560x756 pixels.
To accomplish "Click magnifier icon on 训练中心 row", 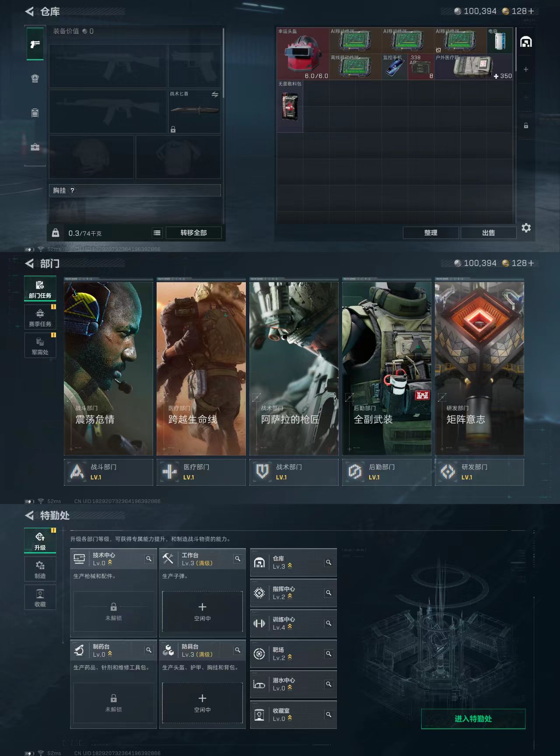I will pyautogui.click(x=329, y=623).
